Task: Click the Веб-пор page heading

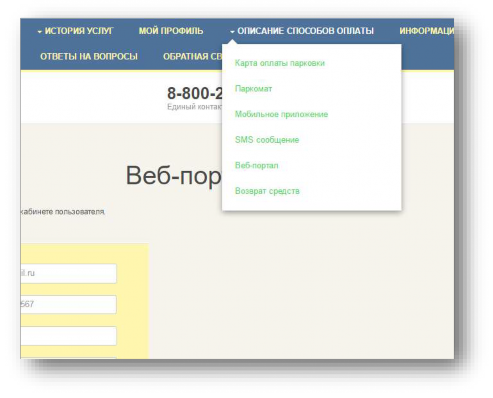Action: click(x=174, y=176)
